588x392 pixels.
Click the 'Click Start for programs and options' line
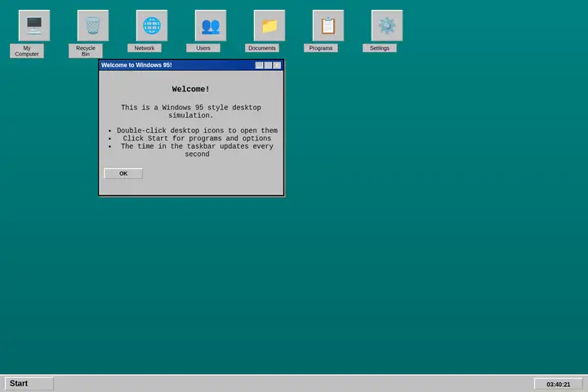[x=198, y=138]
